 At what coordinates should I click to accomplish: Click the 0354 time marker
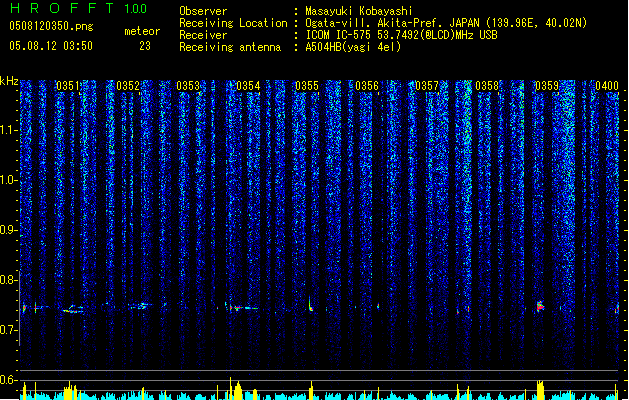(248, 86)
